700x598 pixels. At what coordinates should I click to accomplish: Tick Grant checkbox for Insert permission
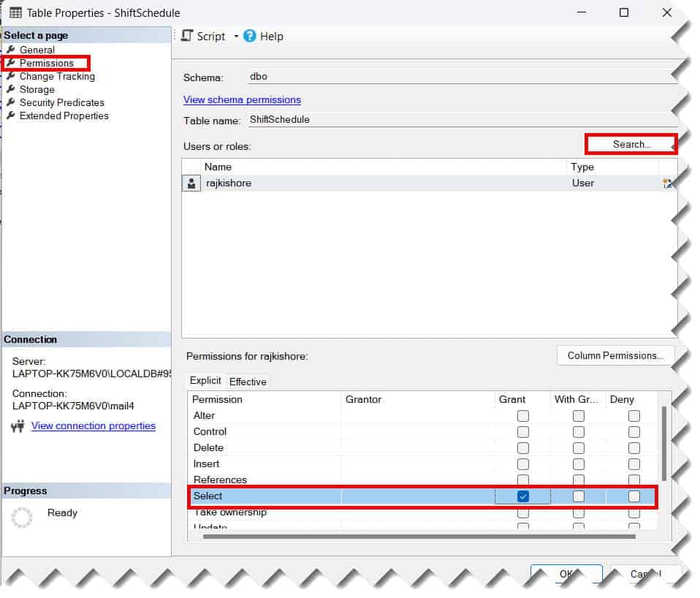tap(523, 464)
